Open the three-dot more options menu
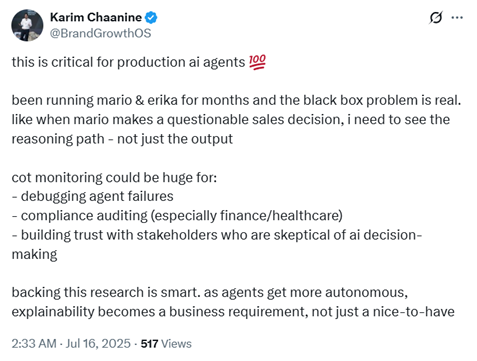This screenshot has height=361, width=477. click(457, 17)
